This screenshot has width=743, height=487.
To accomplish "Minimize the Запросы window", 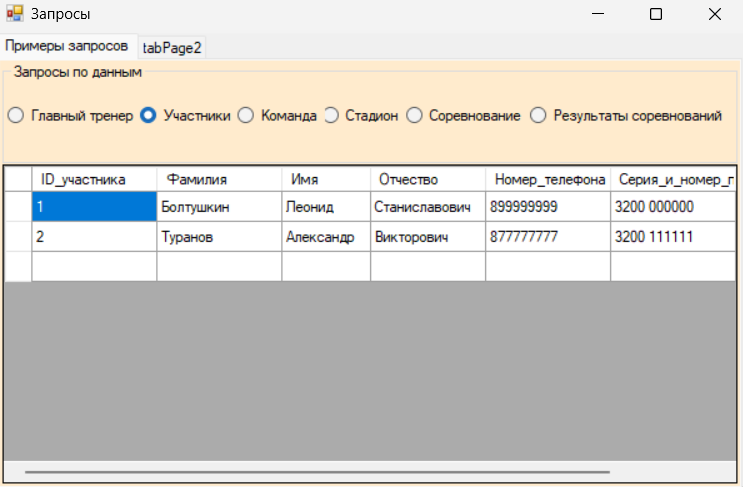I will (598, 14).
